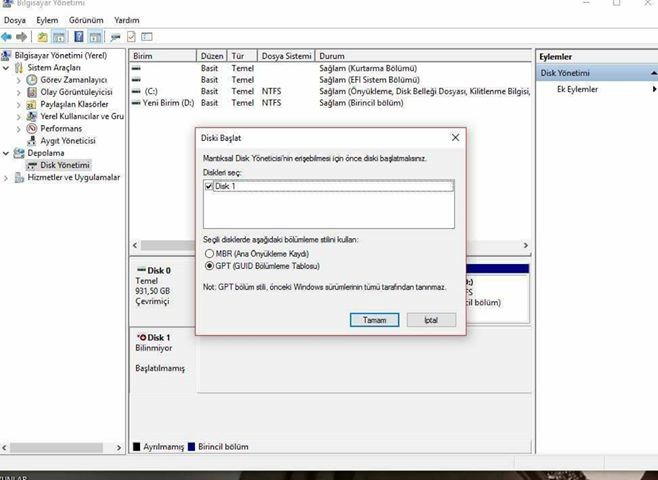658x480 pixels.
Task: Select Performans in the sidebar tree
Action: click(61, 128)
